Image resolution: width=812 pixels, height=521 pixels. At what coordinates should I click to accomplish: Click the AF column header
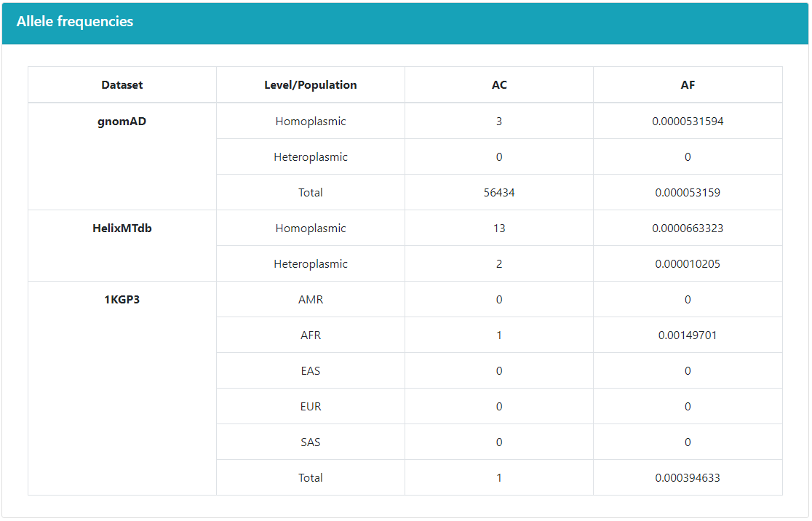pyautogui.click(x=688, y=85)
